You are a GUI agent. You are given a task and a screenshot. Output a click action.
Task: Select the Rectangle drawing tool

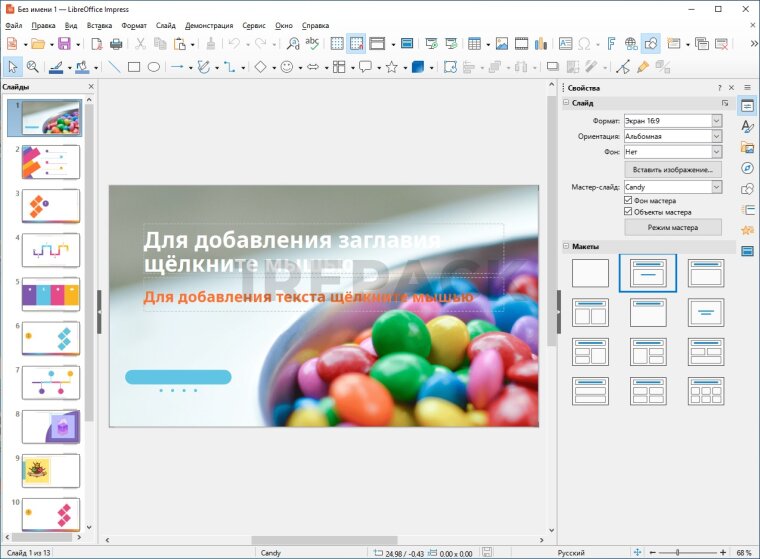click(133, 67)
